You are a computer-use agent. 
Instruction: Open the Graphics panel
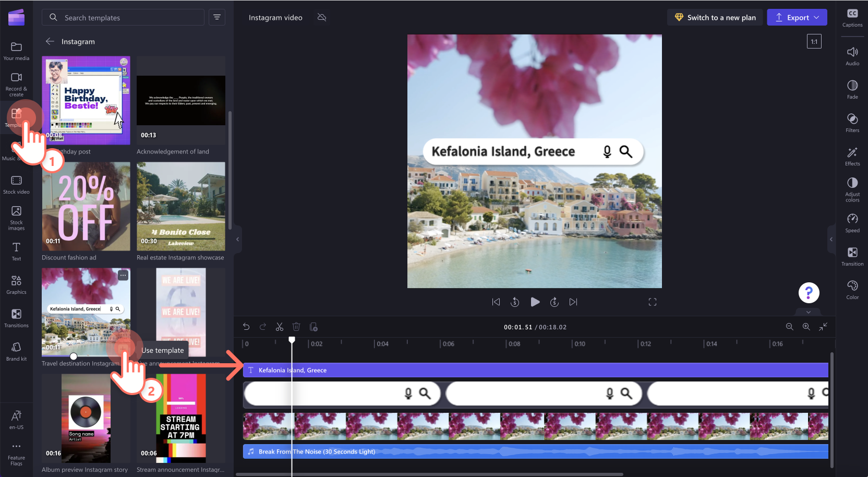16,284
